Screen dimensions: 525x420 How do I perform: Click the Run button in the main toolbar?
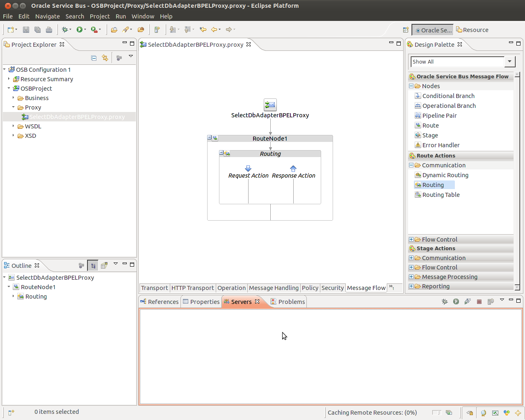coord(79,30)
